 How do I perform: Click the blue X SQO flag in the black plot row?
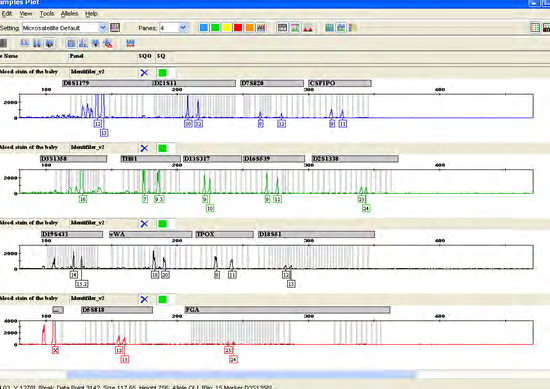coord(144,224)
